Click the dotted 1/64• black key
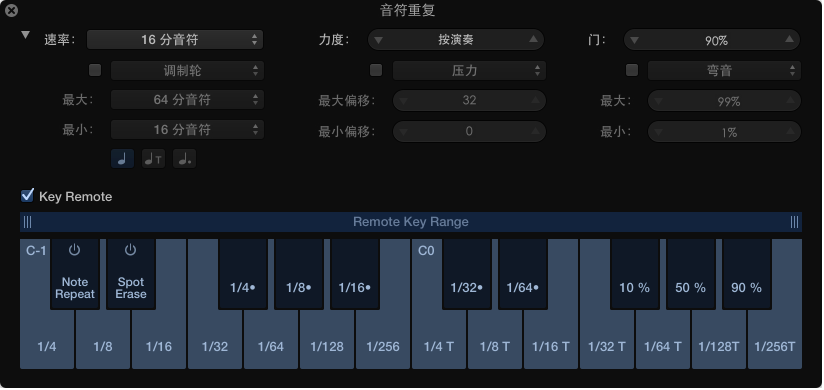824x390 pixels. (523, 274)
